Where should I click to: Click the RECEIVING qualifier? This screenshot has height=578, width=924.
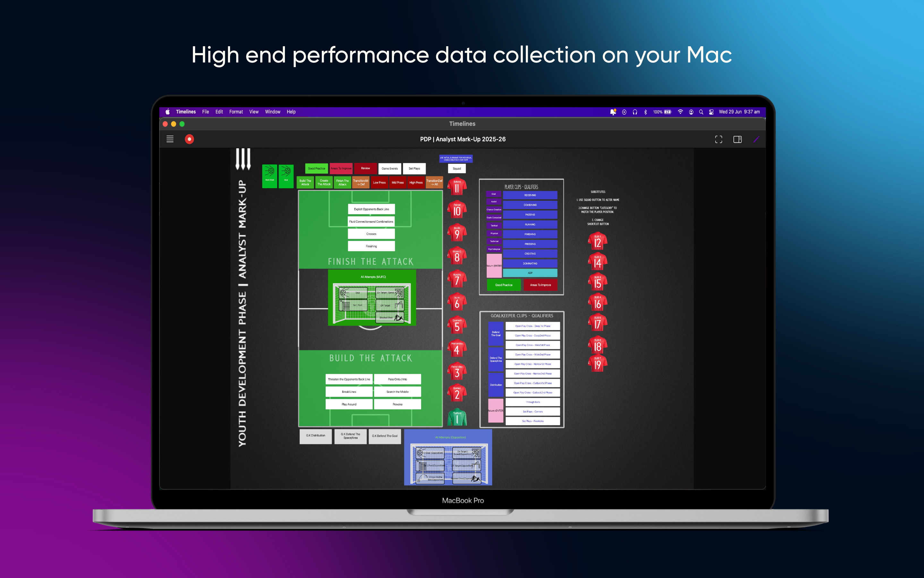(530, 195)
